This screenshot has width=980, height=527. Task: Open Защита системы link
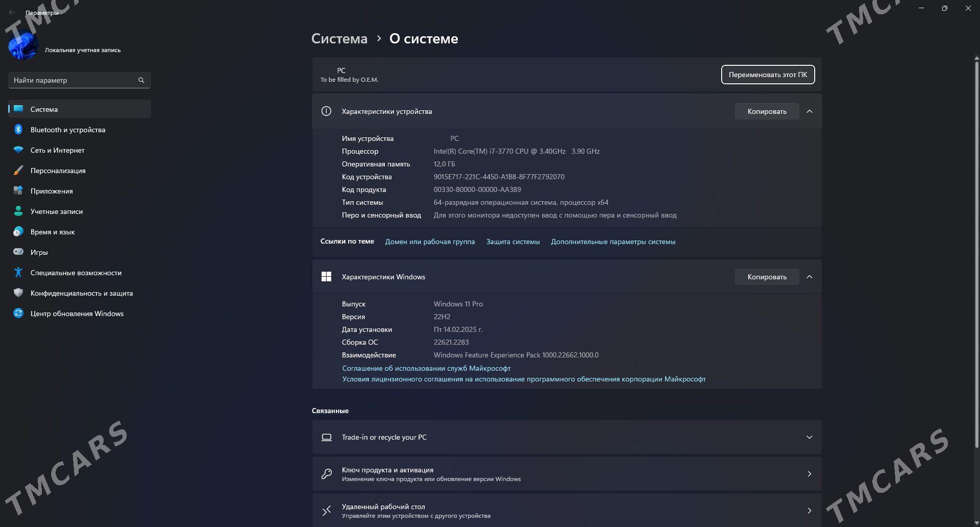pos(513,242)
